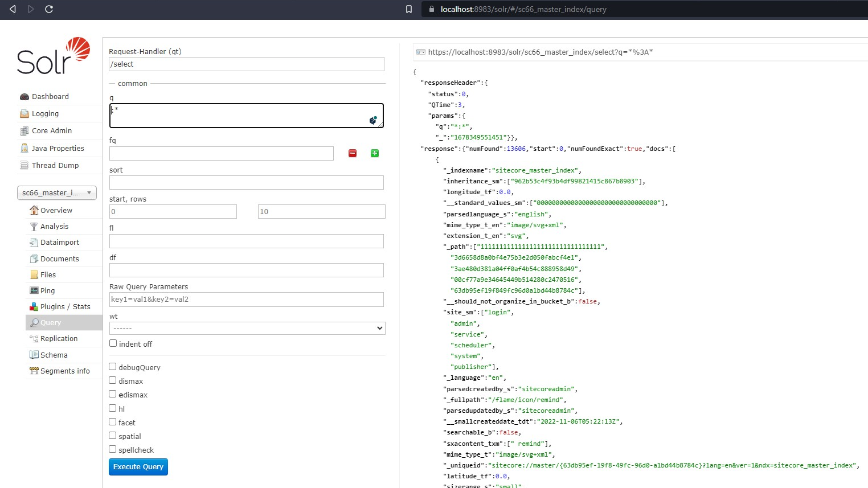
Task: Select the Ping option for the core
Action: (x=47, y=290)
